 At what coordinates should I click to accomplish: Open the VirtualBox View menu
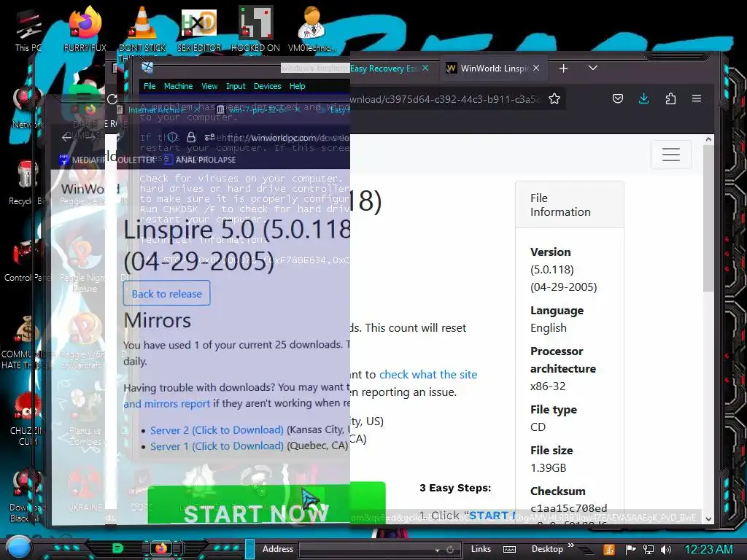[x=209, y=86]
